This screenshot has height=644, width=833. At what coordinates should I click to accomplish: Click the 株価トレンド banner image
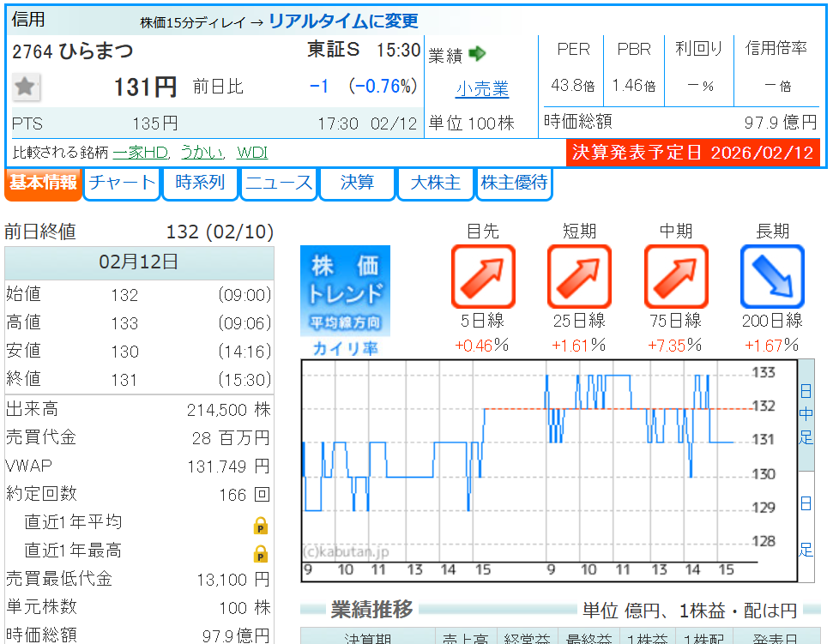[x=346, y=291]
